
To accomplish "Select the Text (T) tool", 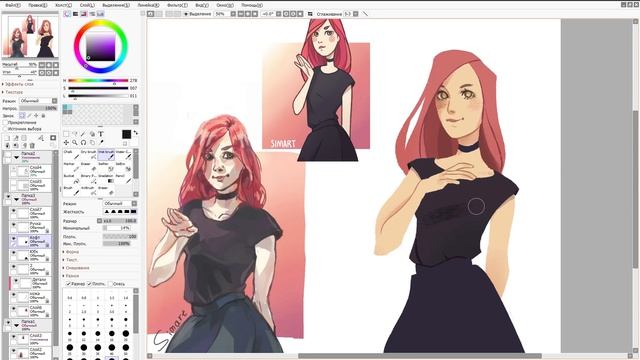I will (x=101, y=134).
